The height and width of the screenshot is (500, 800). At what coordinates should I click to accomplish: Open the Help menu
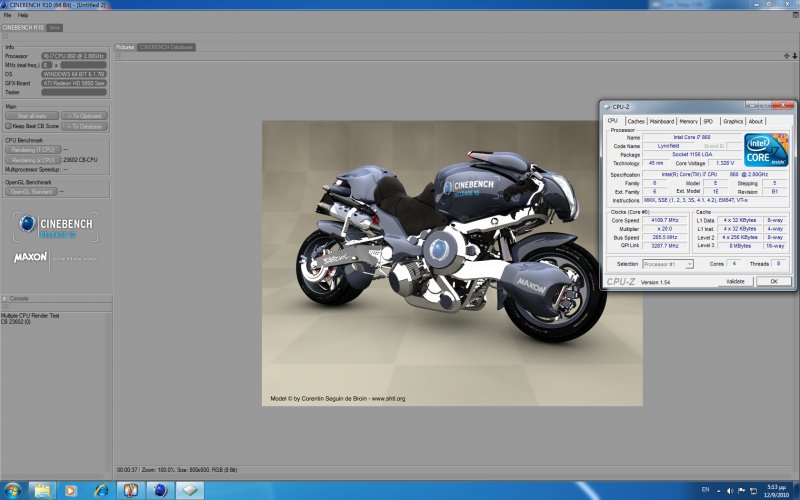[x=23, y=15]
